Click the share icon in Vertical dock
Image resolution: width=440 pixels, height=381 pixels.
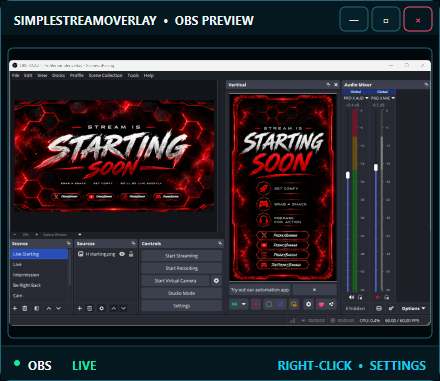(x=331, y=304)
